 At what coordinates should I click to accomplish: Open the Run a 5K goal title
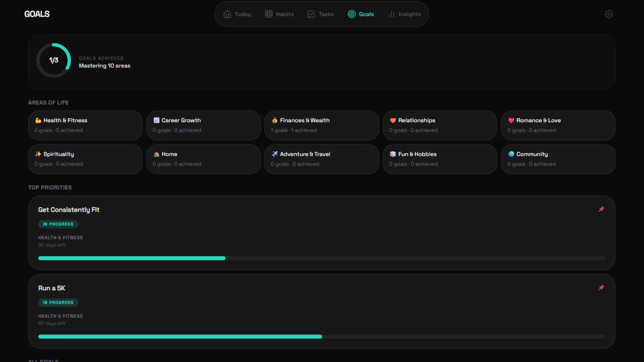52,288
